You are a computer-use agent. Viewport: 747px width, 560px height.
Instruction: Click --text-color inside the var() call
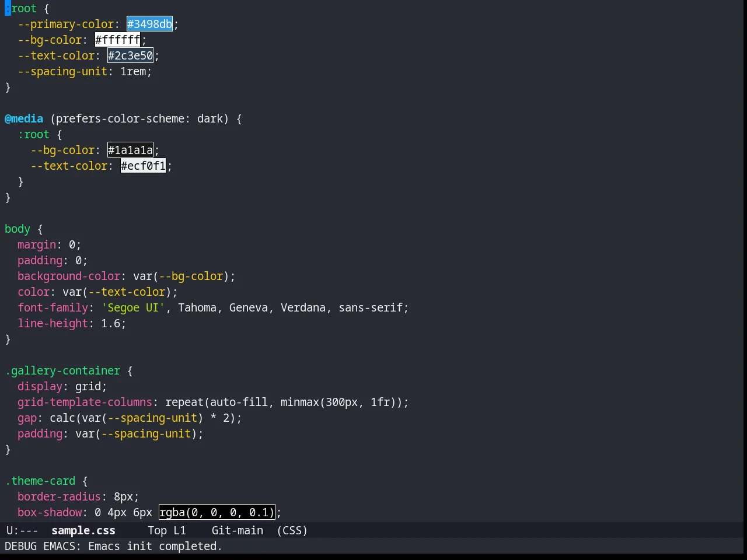click(x=127, y=292)
